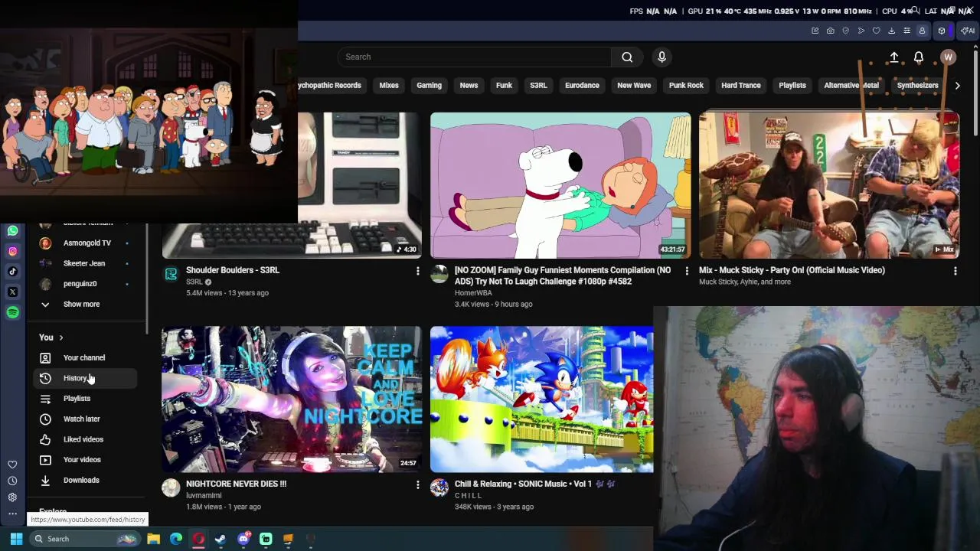Open Watch later list

pyautogui.click(x=84, y=419)
